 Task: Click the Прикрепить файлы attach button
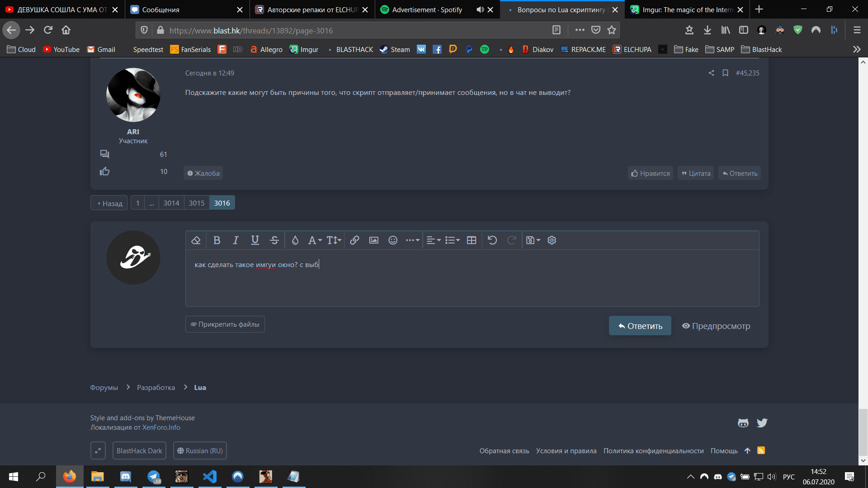[225, 324]
